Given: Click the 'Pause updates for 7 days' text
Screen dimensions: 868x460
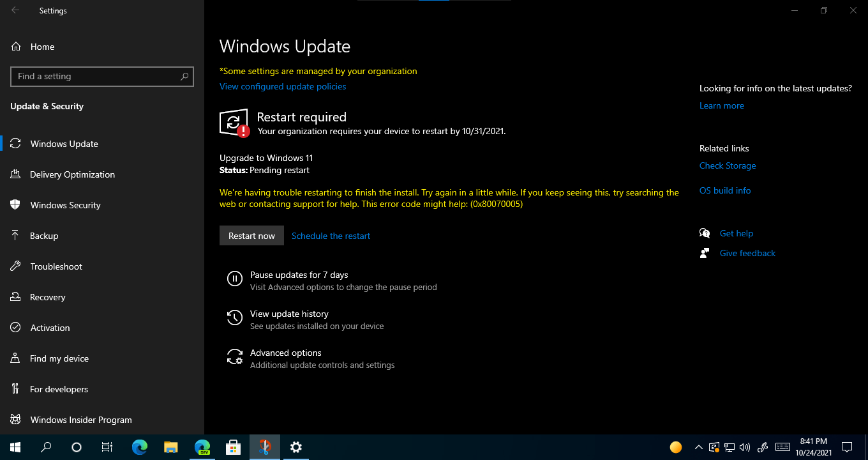Looking at the screenshot, I should click(x=299, y=275).
